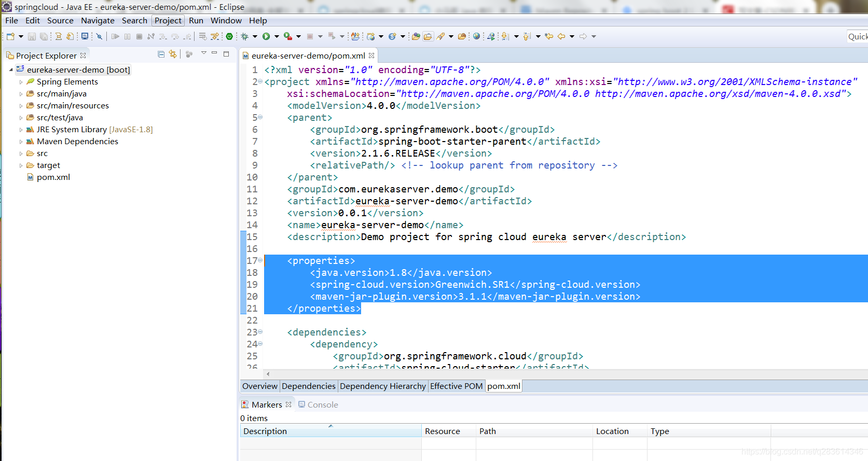
Task: Open the Run configurations dropdown arrow
Action: tap(277, 36)
